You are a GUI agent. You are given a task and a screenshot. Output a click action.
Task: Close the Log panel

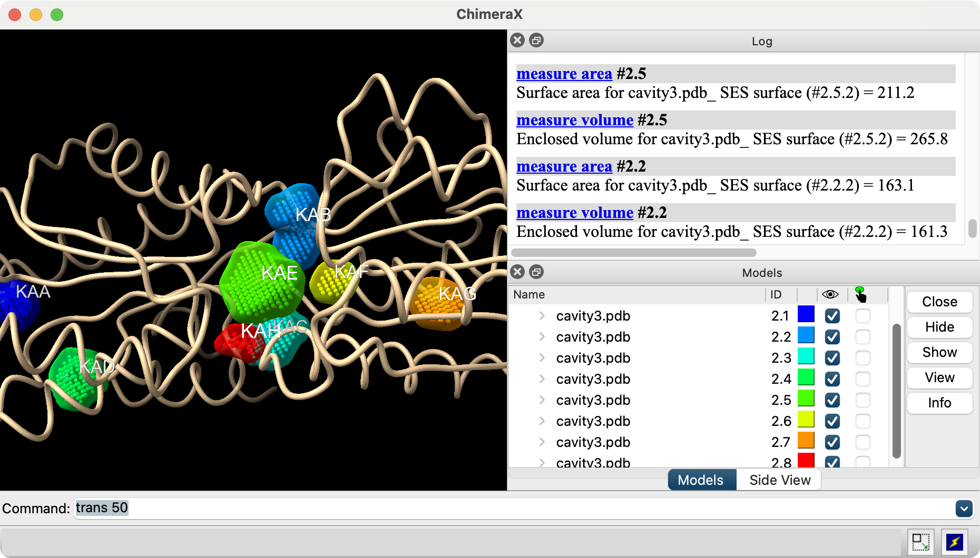(x=517, y=40)
